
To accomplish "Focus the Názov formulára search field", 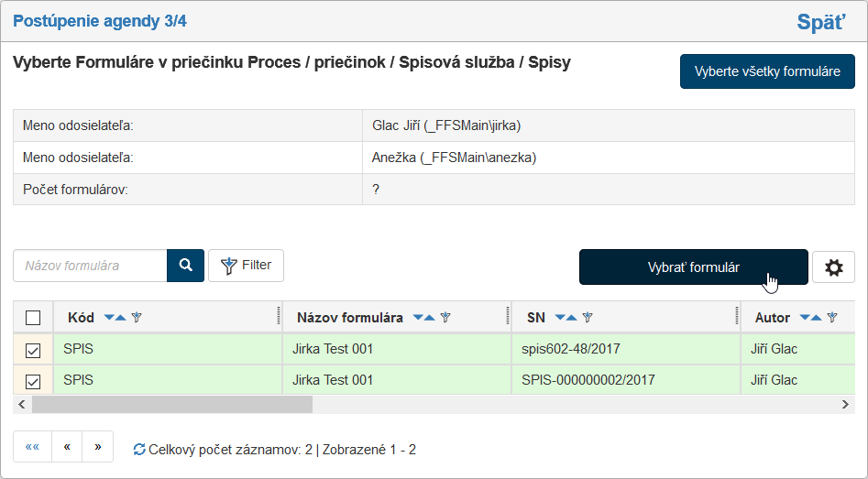I will click(90, 266).
